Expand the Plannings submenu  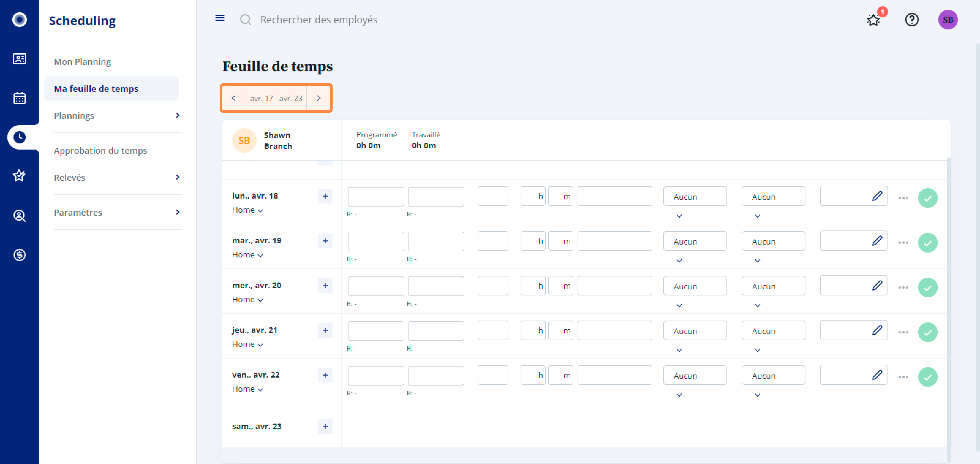pyautogui.click(x=177, y=115)
